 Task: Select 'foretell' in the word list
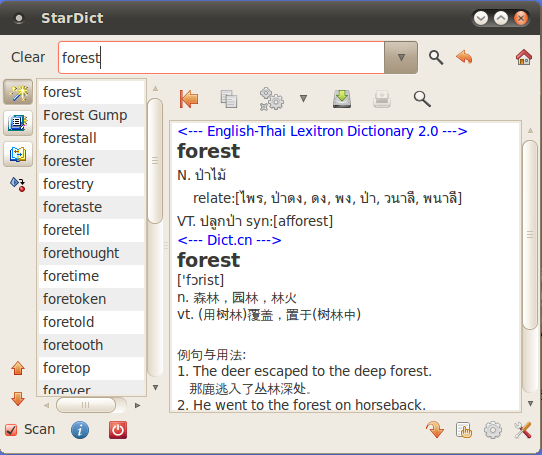coord(91,230)
